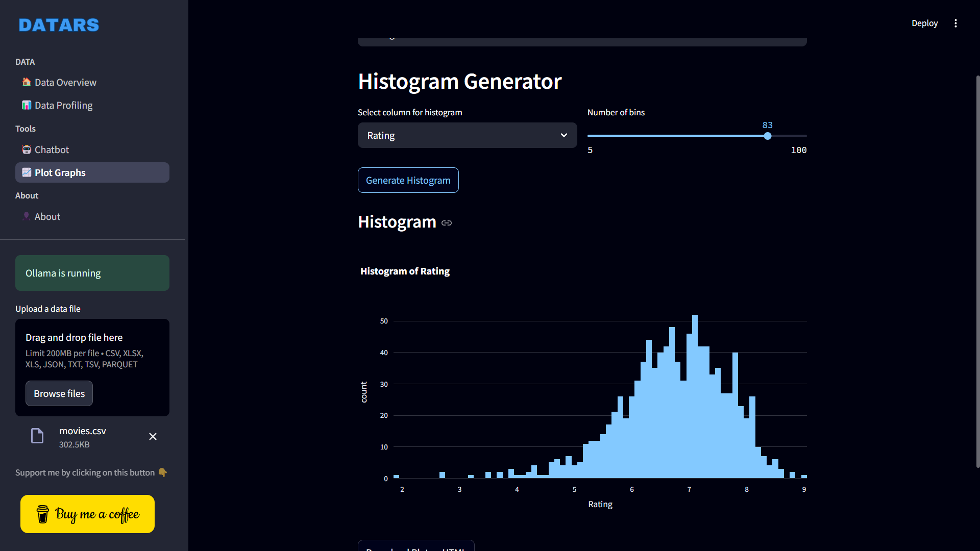This screenshot has width=980, height=551.
Task: Remove the uploaded movies.csv file
Action: pos(153,437)
